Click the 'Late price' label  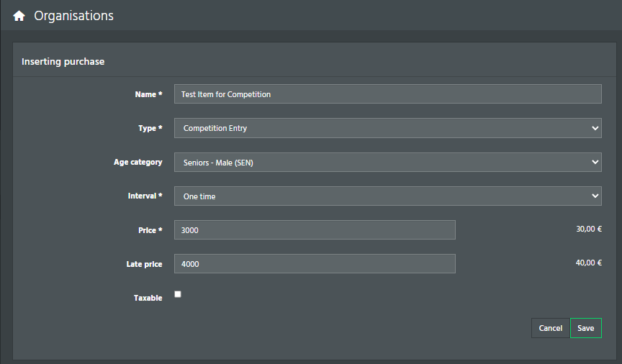(144, 264)
